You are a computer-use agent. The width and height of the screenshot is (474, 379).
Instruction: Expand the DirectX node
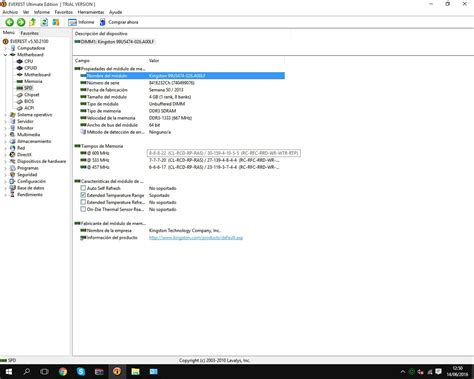(5, 155)
